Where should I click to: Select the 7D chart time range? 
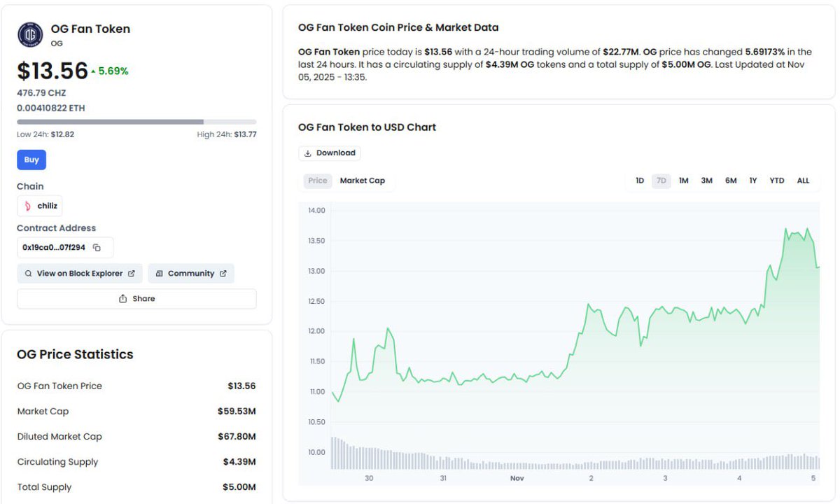click(661, 181)
